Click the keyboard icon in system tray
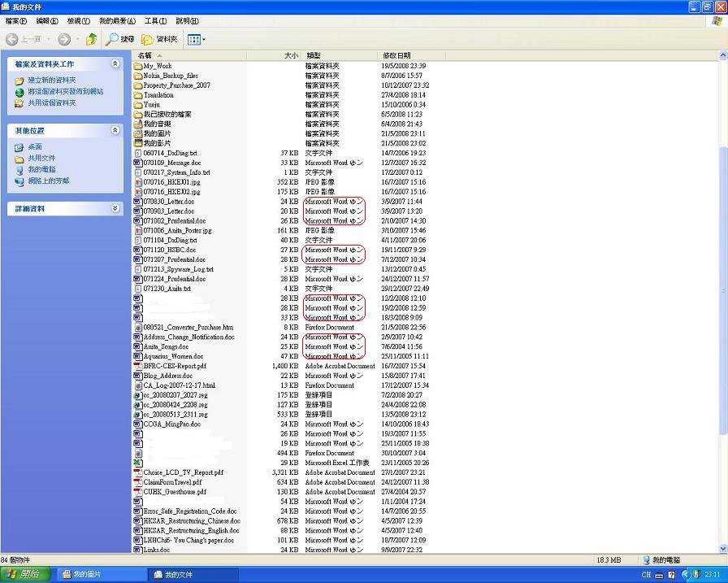 [x=659, y=575]
